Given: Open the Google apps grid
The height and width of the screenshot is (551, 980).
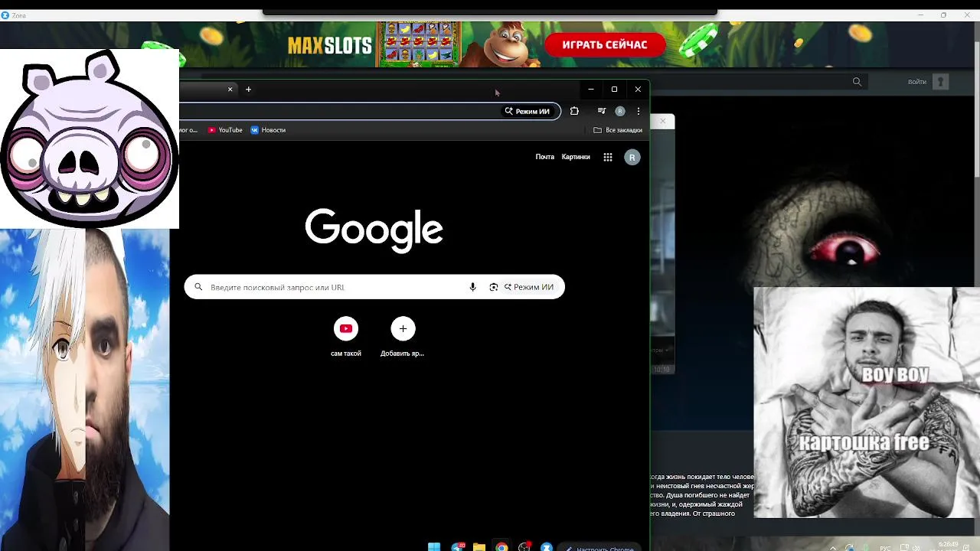Looking at the screenshot, I should (608, 157).
